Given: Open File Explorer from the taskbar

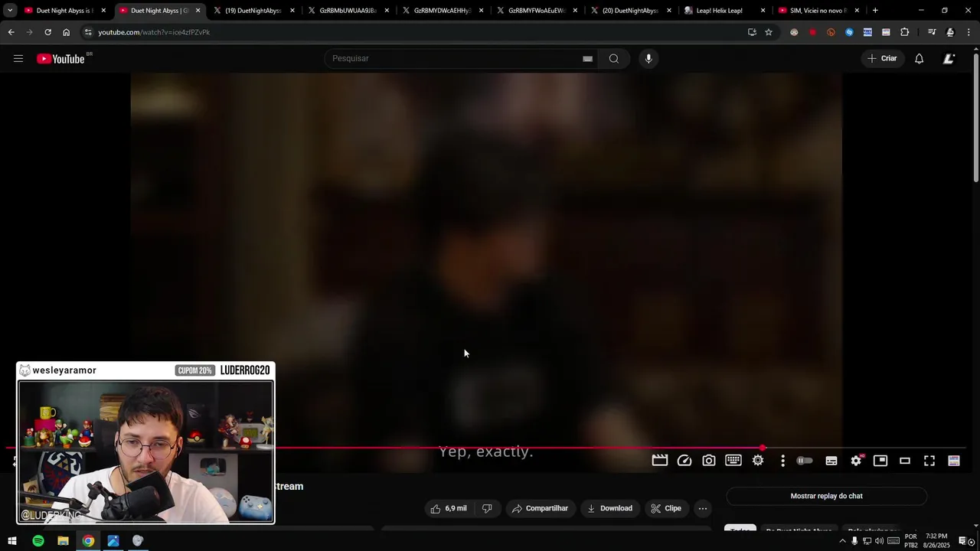Looking at the screenshot, I should tap(64, 541).
